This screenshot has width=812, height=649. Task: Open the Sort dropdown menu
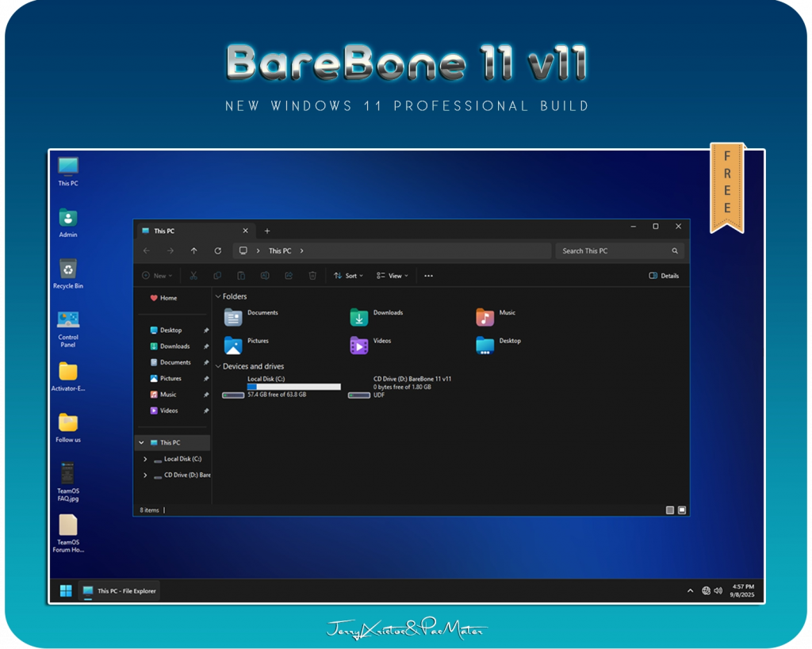(348, 276)
